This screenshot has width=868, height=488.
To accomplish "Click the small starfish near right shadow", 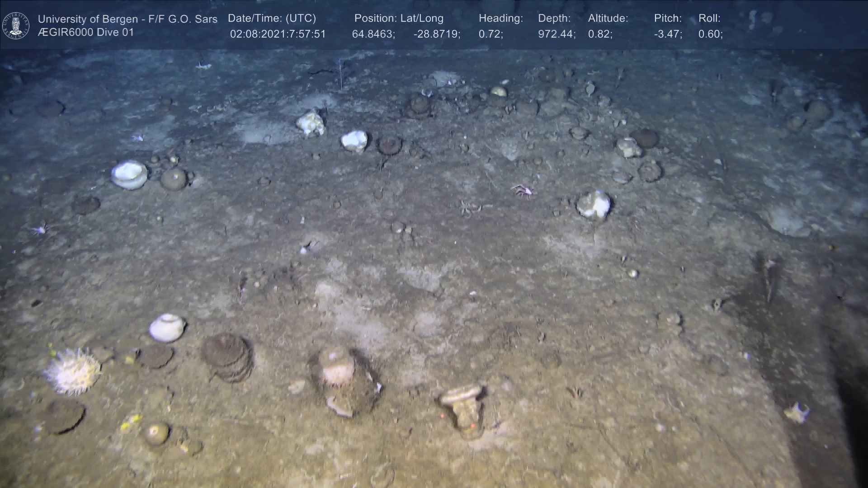I will [x=797, y=413].
